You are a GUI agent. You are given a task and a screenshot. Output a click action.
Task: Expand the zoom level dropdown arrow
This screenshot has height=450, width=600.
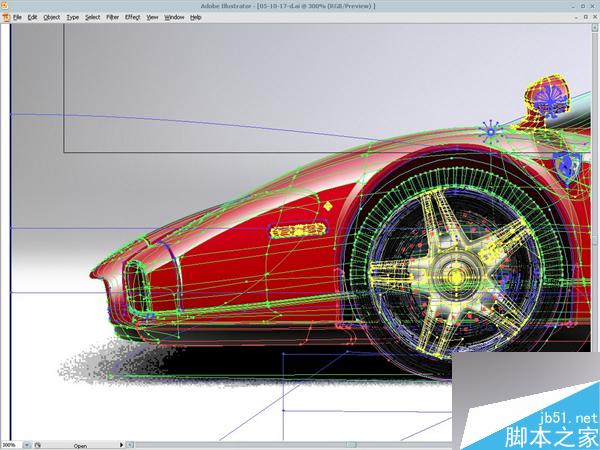[x=29, y=445]
